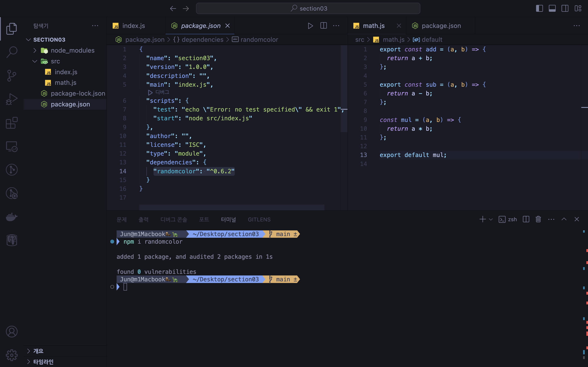The height and width of the screenshot is (367, 588).
Task: Collapse the src folder
Action: (35, 61)
